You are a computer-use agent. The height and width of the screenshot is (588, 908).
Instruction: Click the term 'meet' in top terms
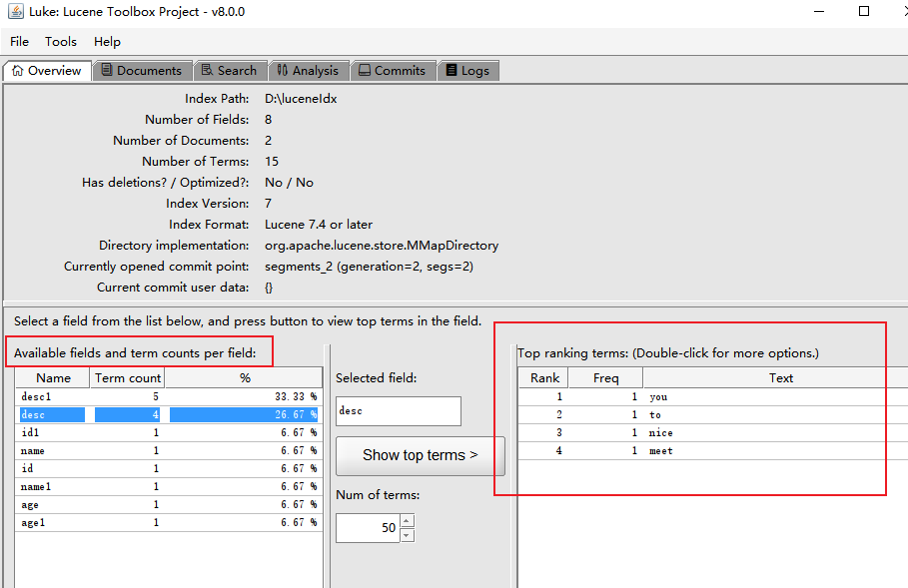click(660, 451)
